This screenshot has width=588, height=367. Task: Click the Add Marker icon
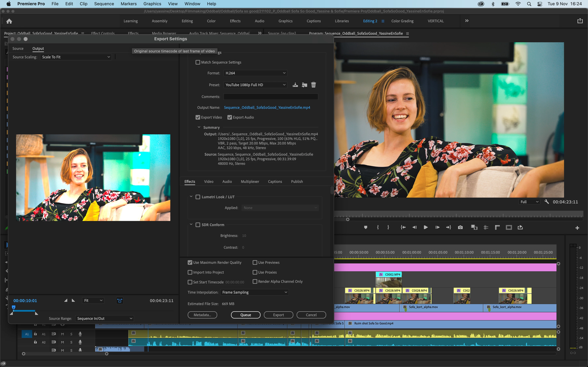click(x=365, y=227)
